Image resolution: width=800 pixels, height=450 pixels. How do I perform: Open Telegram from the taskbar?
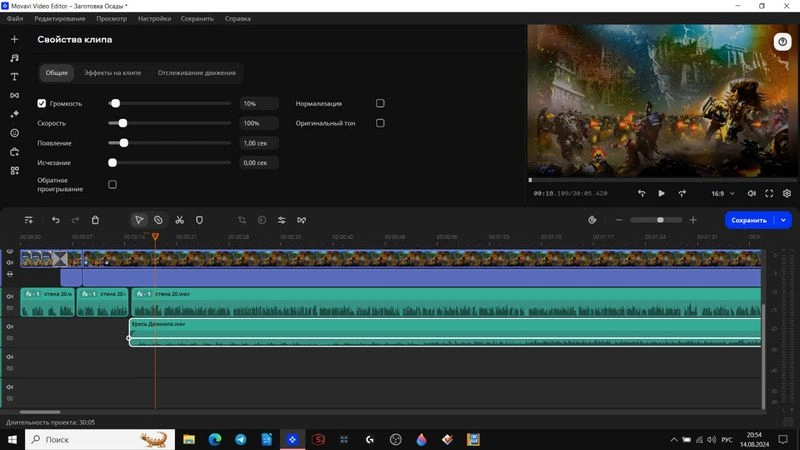(240, 439)
